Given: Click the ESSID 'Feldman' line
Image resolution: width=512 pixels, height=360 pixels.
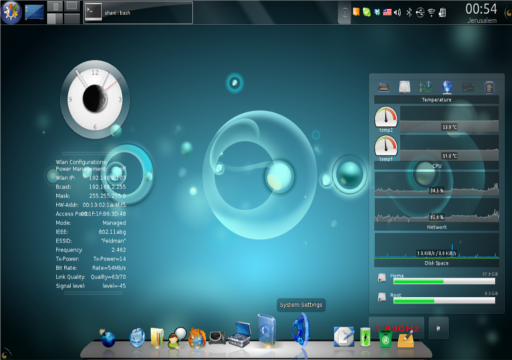Looking at the screenshot, I should tap(91, 241).
